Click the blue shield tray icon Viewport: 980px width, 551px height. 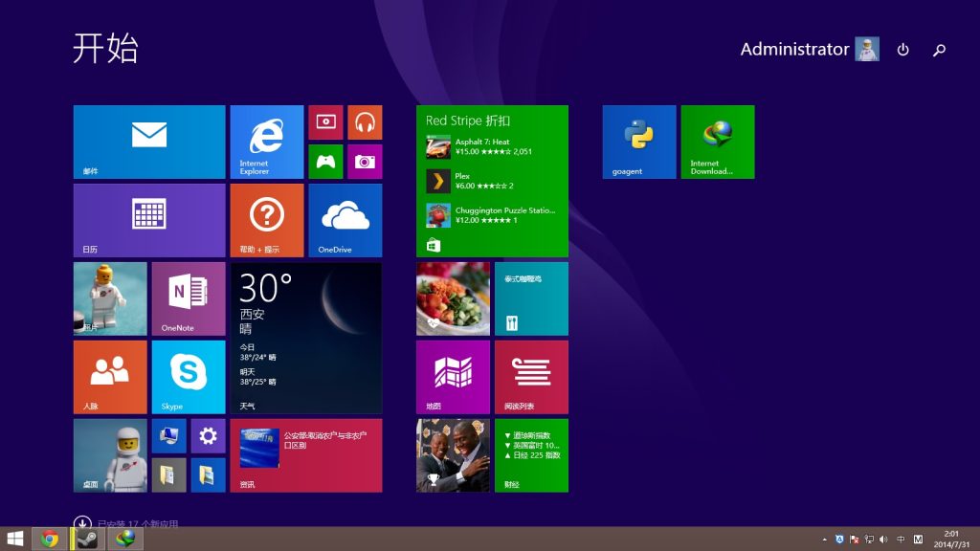839,540
